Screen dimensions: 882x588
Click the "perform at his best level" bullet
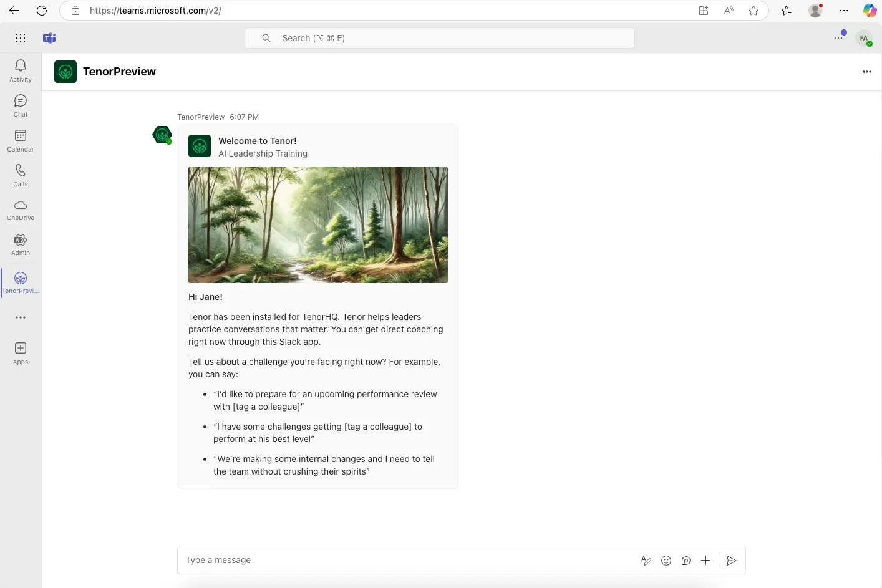click(x=317, y=433)
